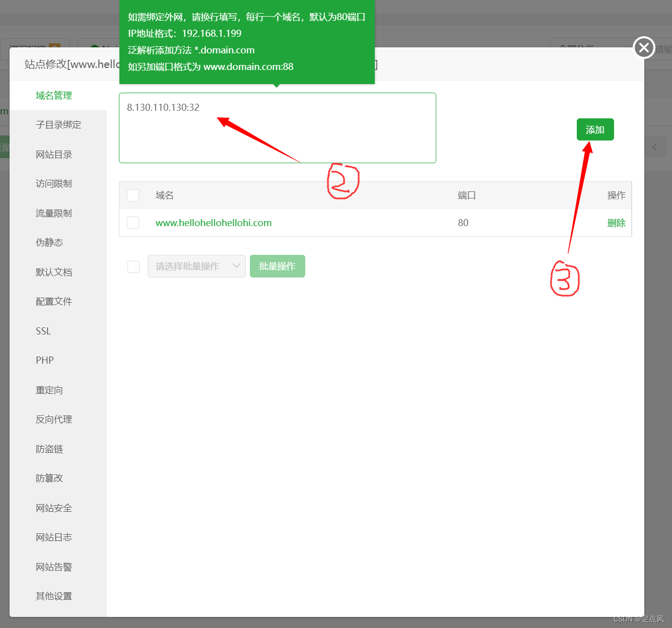Expand the 请选择批量操作 dropdown
This screenshot has width=672, height=628.
196,266
